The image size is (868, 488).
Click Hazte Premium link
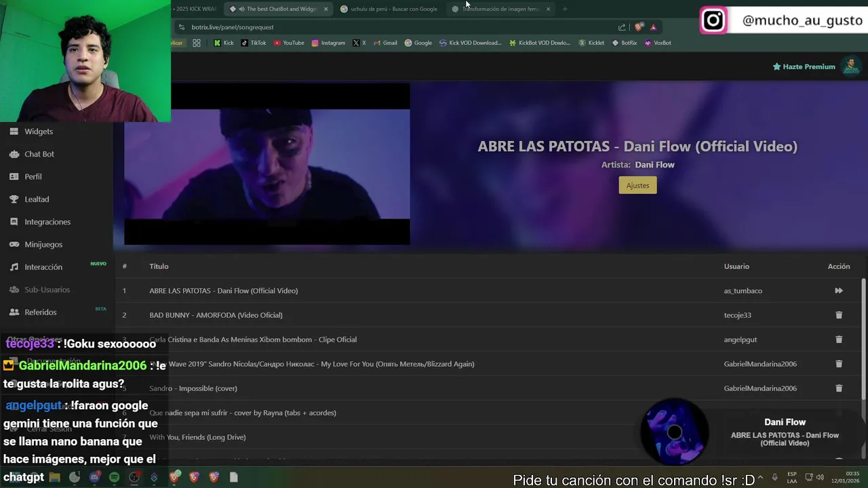(x=804, y=66)
